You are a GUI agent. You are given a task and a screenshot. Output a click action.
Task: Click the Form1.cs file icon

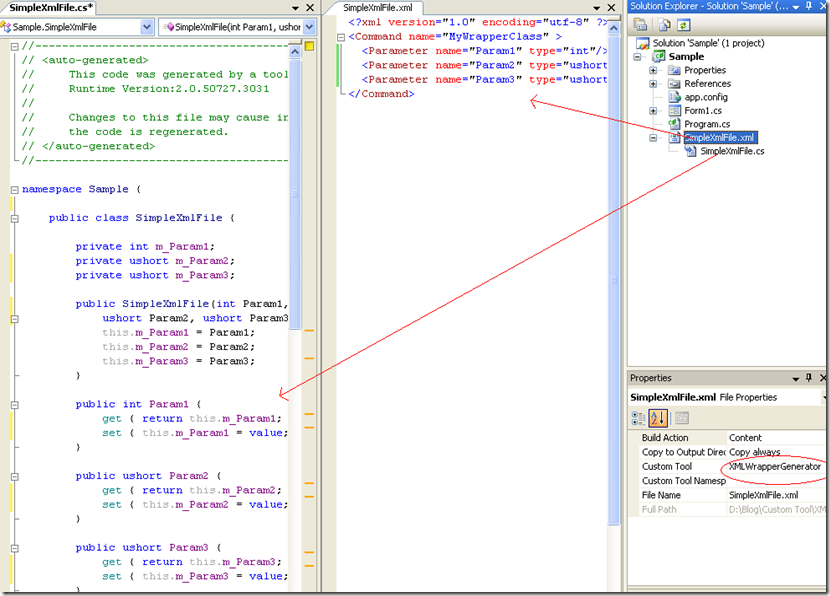pos(674,111)
